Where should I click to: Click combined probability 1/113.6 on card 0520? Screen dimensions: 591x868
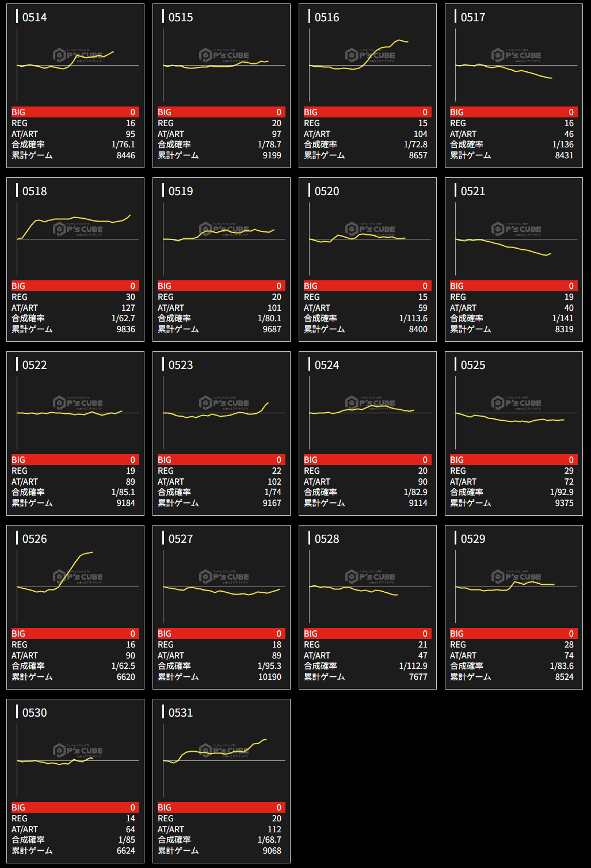click(413, 318)
